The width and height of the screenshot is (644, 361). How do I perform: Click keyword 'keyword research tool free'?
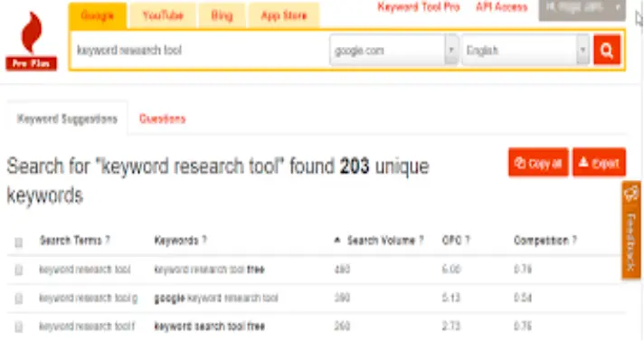pyautogui.click(x=209, y=270)
